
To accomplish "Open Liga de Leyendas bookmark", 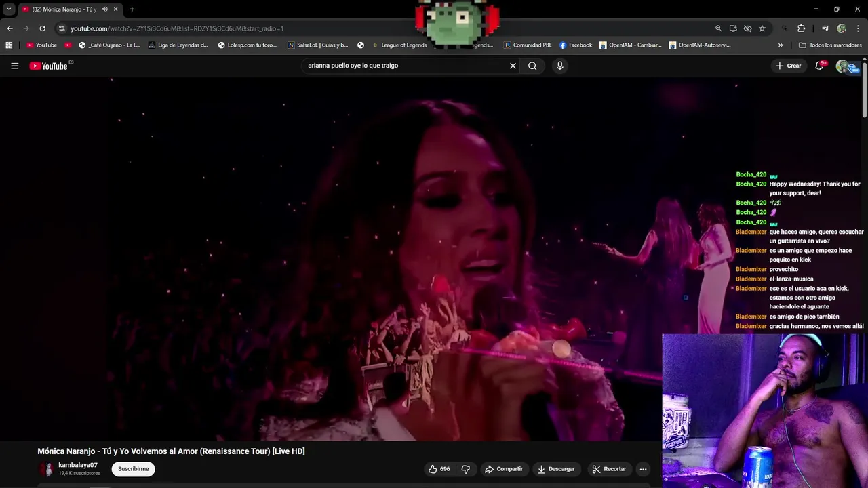I will [178, 45].
